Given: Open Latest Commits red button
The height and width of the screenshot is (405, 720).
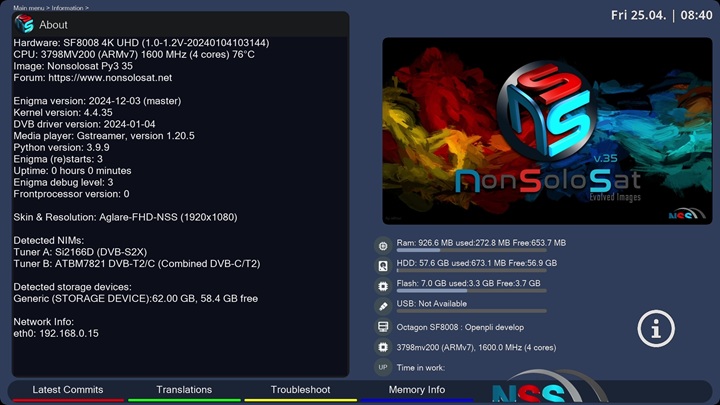Looking at the screenshot, I should click(x=68, y=391).
